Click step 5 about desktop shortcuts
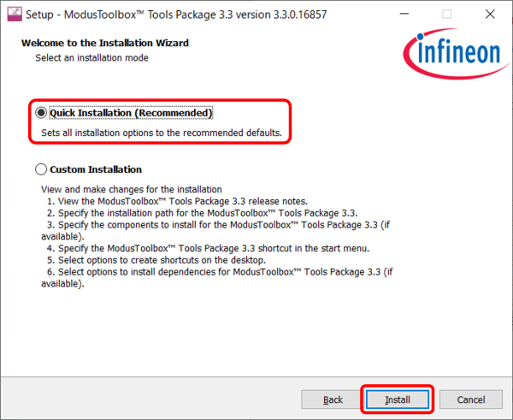Viewport: 513px width, 420px height. click(x=156, y=260)
